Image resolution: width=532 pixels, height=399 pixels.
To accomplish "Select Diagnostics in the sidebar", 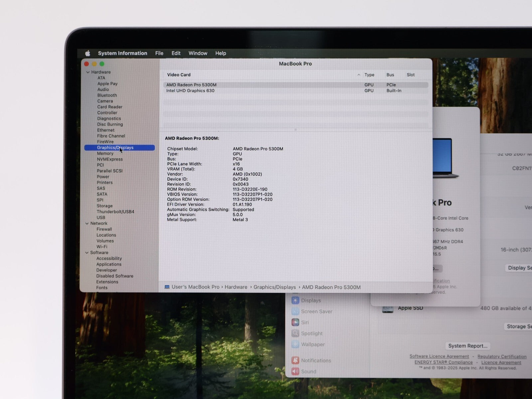I will coord(109,119).
